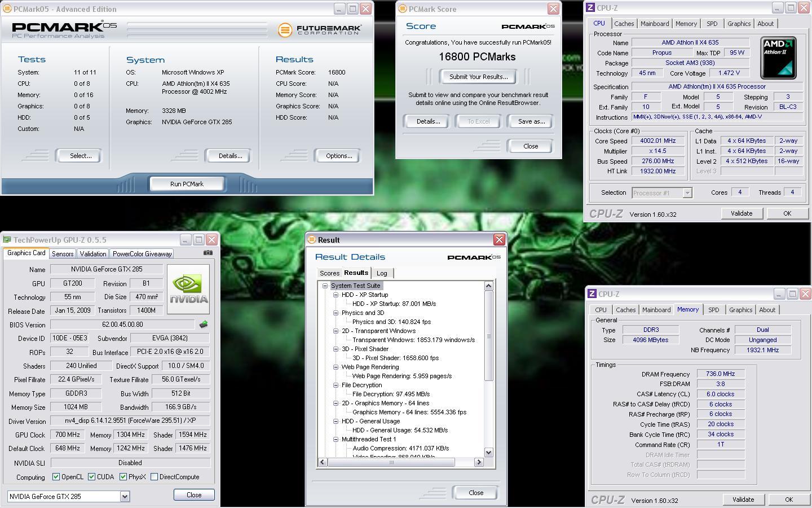Click Close button in GPU-Z
The width and height of the screenshot is (812, 508).
(194, 495)
